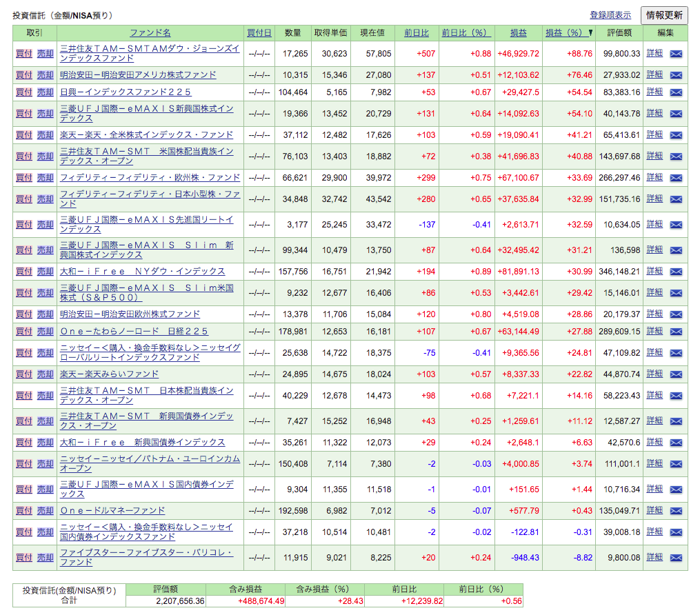This screenshot has height=615, width=700.
Task: Click 買付 for SMTAMダウ・ジョーンズインデックスファンド
Action: click(24, 54)
